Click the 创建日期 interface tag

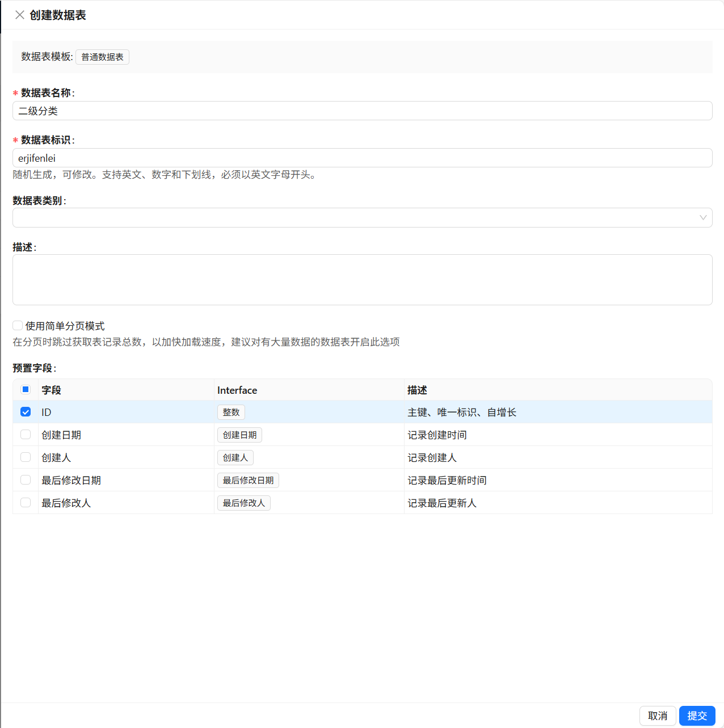(239, 435)
